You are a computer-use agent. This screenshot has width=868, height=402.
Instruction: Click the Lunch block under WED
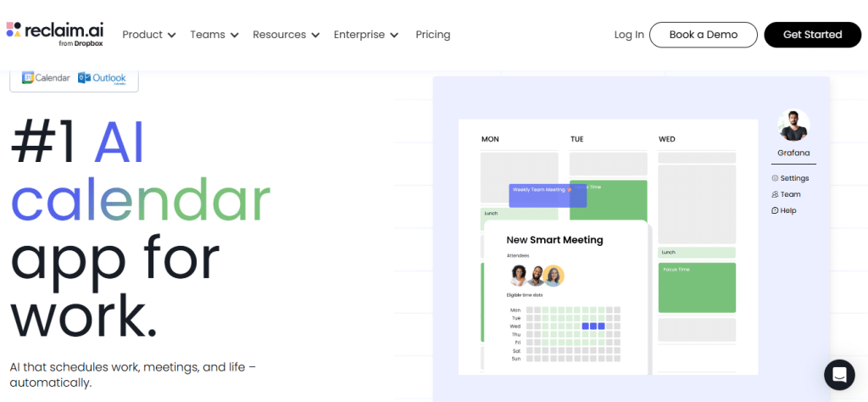(697, 253)
